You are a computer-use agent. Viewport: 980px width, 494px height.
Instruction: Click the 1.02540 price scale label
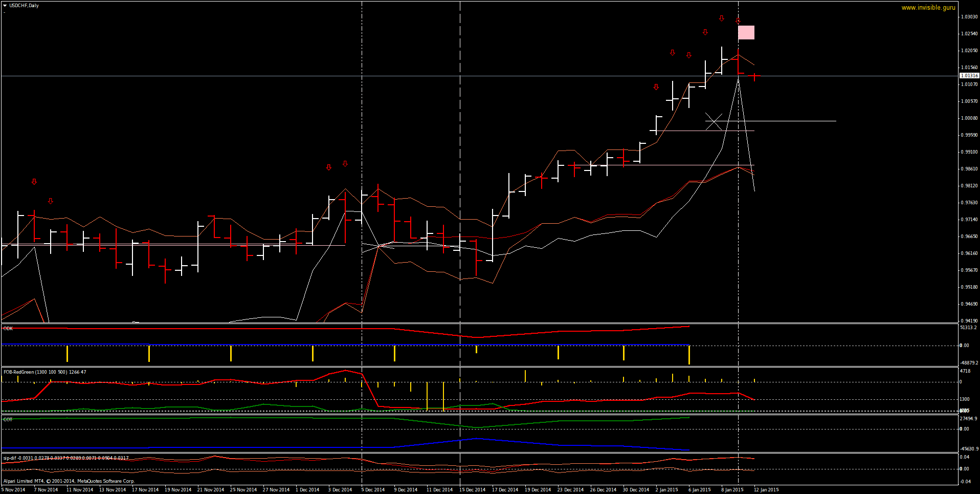(x=969, y=34)
